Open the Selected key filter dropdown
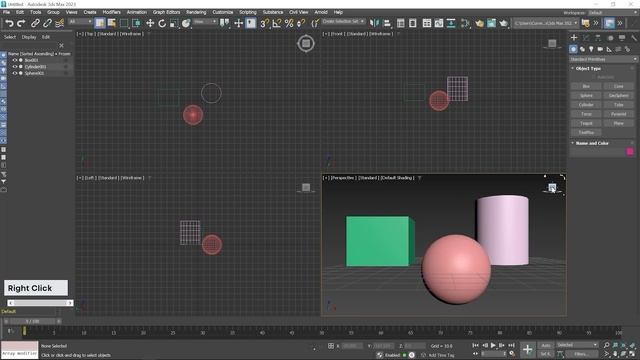 coord(577,345)
